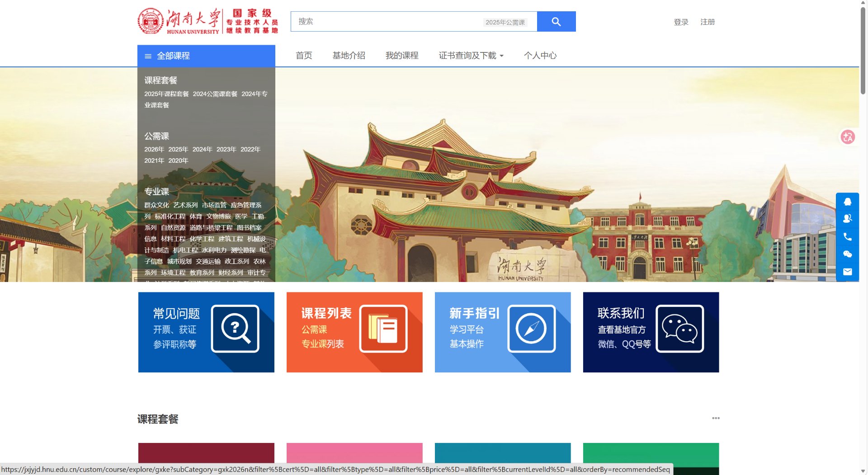This screenshot has height=475, width=868.
Task: Open 2024公需课套餐 in sidebar
Action: (x=215, y=94)
